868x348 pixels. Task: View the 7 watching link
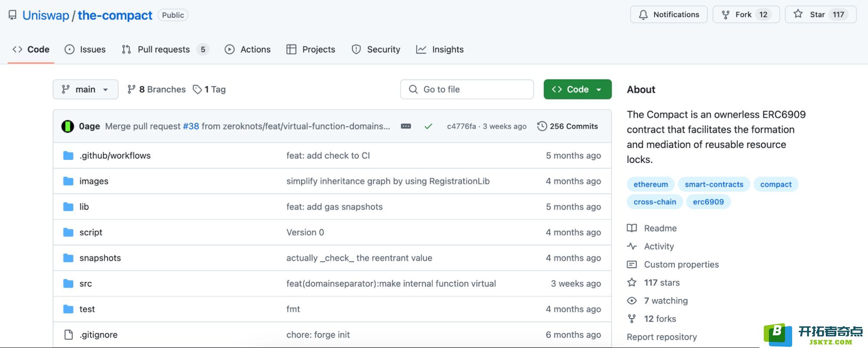click(x=657, y=301)
